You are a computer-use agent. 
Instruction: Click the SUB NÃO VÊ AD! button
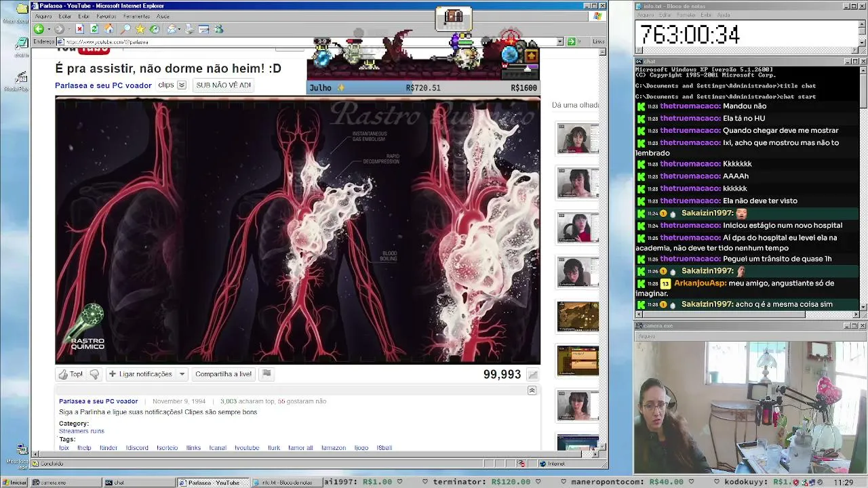[x=223, y=85]
